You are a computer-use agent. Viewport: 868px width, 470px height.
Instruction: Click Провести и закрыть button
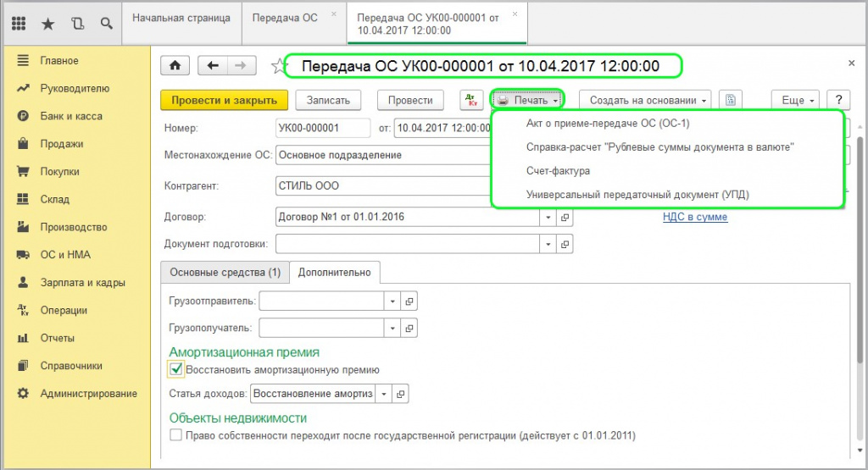(x=224, y=100)
